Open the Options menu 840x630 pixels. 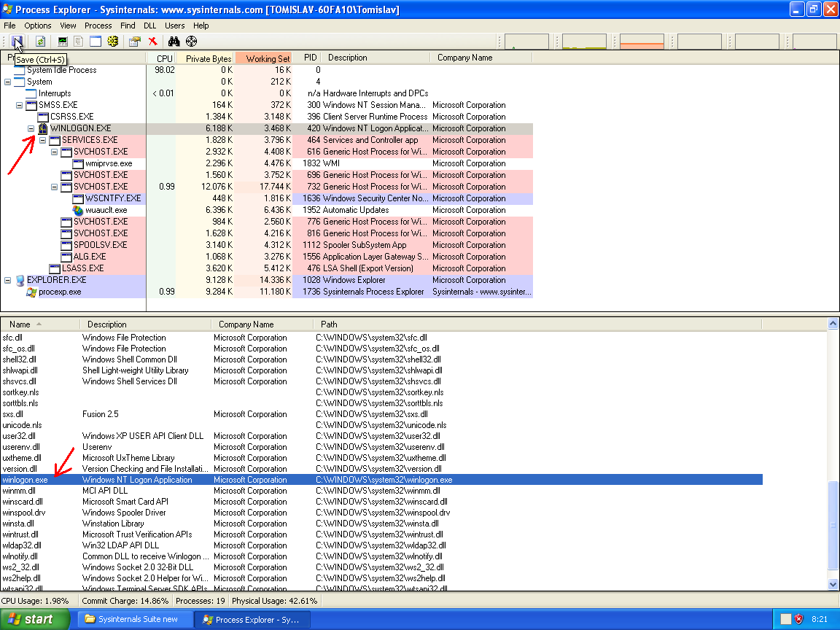click(37, 26)
